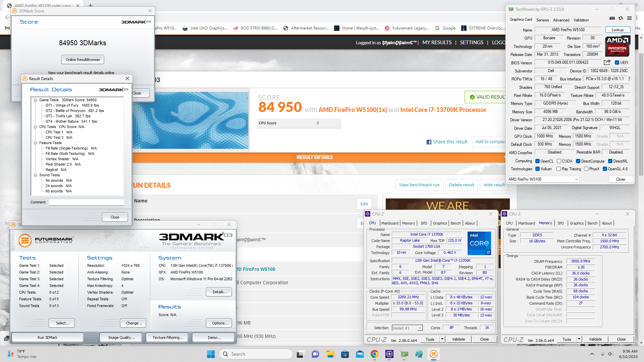Collapse the Game Tests tree node
The width and height of the screenshot is (644, 362).
click(35, 100)
